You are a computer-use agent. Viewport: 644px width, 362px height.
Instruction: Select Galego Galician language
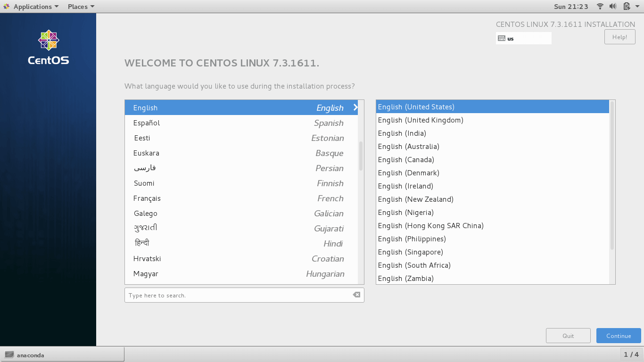tap(241, 213)
